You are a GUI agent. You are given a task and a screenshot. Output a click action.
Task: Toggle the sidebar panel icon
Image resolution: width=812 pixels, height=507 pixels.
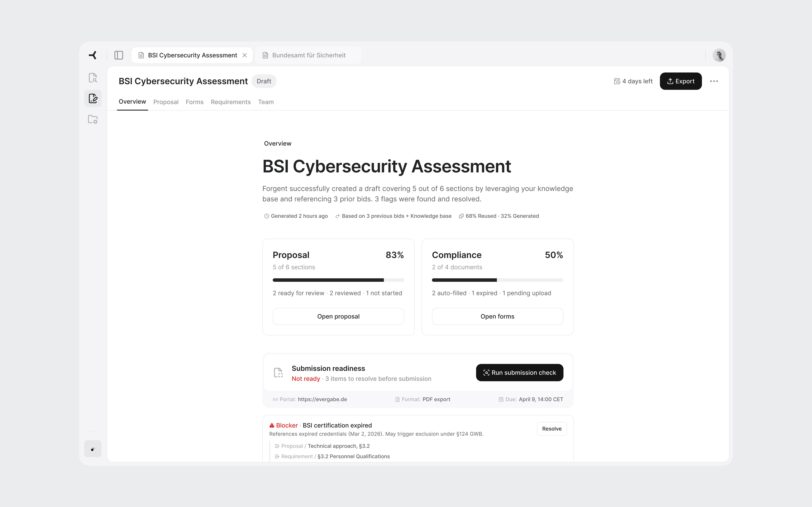click(x=119, y=55)
